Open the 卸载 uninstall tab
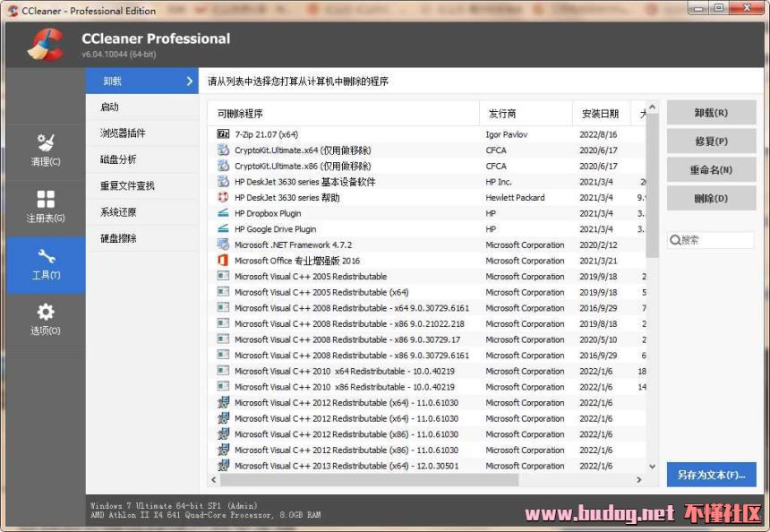770x532 pixels. point(142,81)
